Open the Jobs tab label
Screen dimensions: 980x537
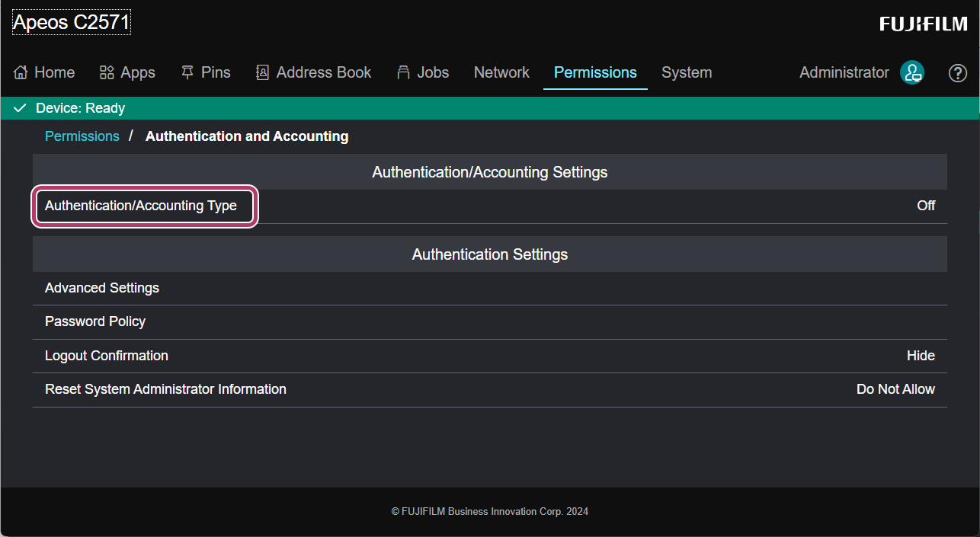[x=433, y=72]
